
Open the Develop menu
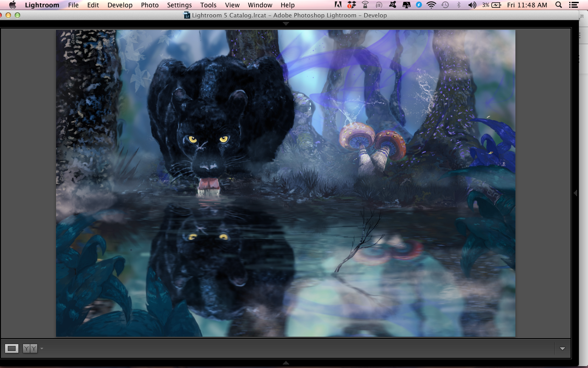(120, 5)
